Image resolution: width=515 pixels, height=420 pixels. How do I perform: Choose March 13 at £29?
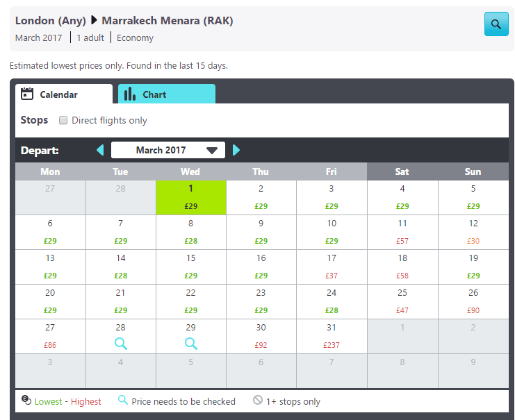pyautogui.click(x=50, y=267)
